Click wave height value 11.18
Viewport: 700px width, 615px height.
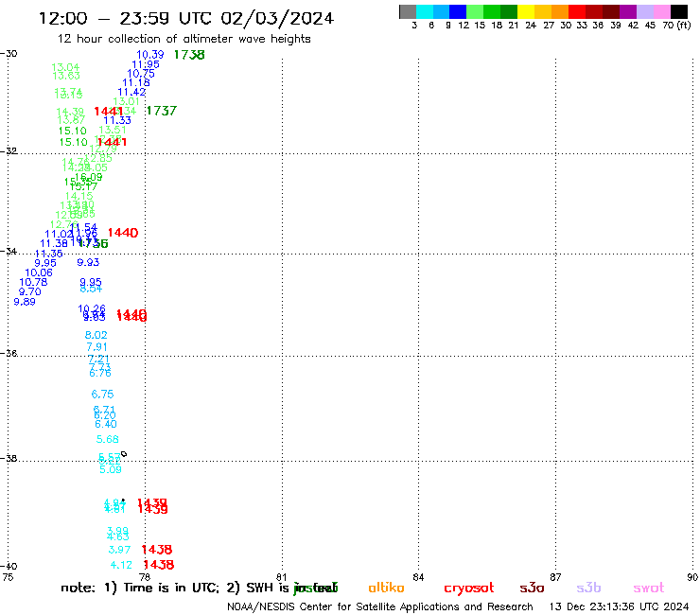click(x=136, y=82)
